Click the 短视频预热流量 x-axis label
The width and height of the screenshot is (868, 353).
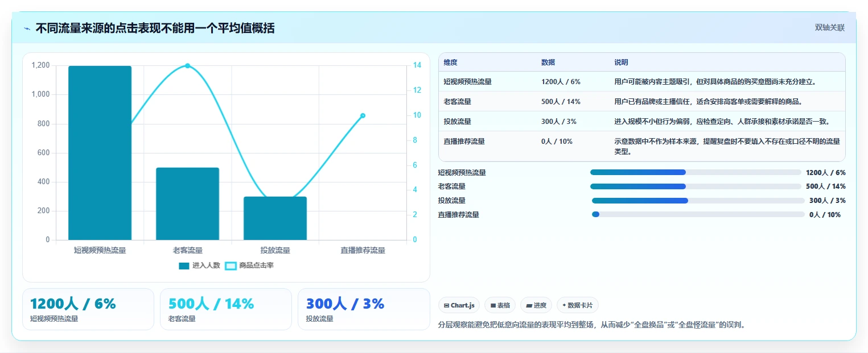100,251
